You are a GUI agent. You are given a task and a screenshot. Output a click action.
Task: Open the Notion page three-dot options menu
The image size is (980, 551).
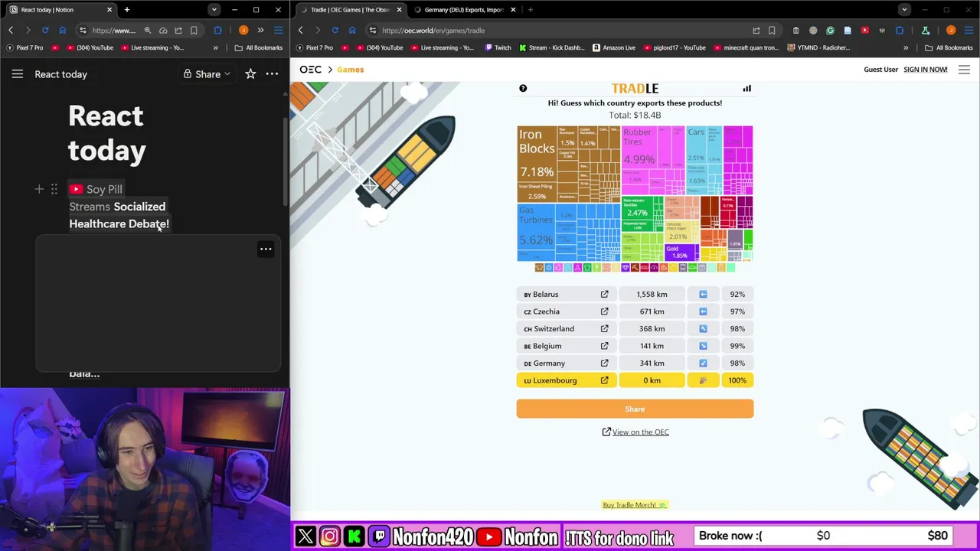point(272,74)
